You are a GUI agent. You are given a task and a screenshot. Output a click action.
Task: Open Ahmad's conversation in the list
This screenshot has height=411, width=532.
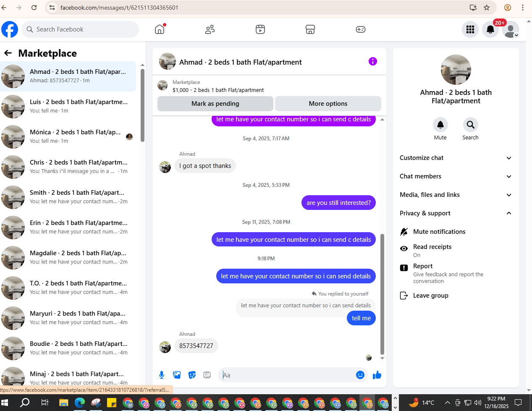click(68, 76)
